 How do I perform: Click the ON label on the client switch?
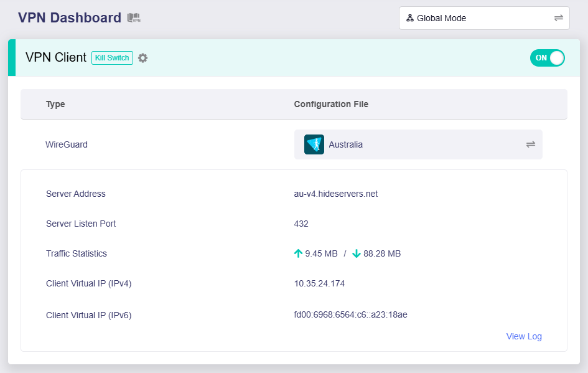pos(540,57)
